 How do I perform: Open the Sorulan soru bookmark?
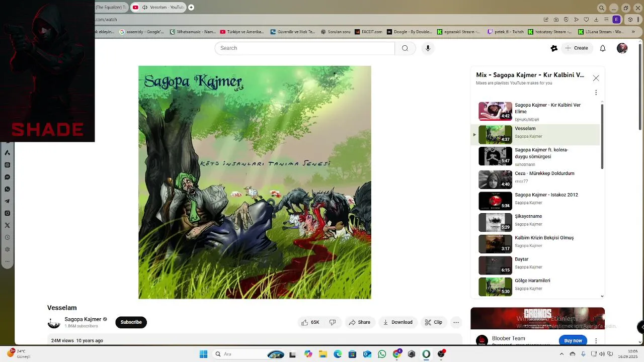pyautogui.click(x=336, y=32)
